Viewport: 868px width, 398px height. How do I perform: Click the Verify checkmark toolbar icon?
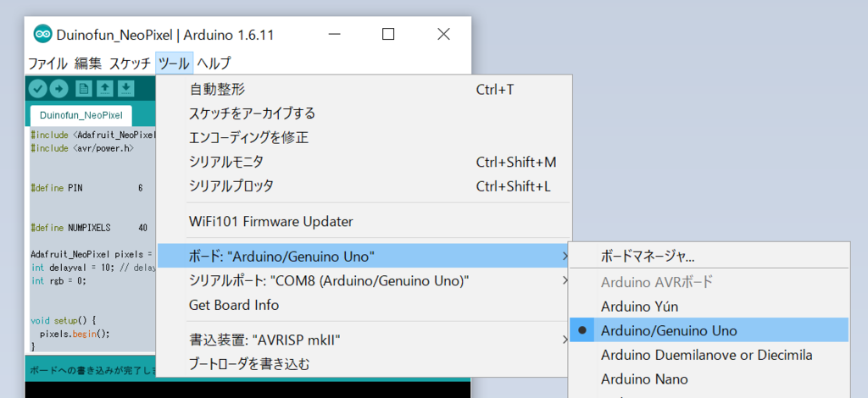pyautogui.click(x=38, y=88)
